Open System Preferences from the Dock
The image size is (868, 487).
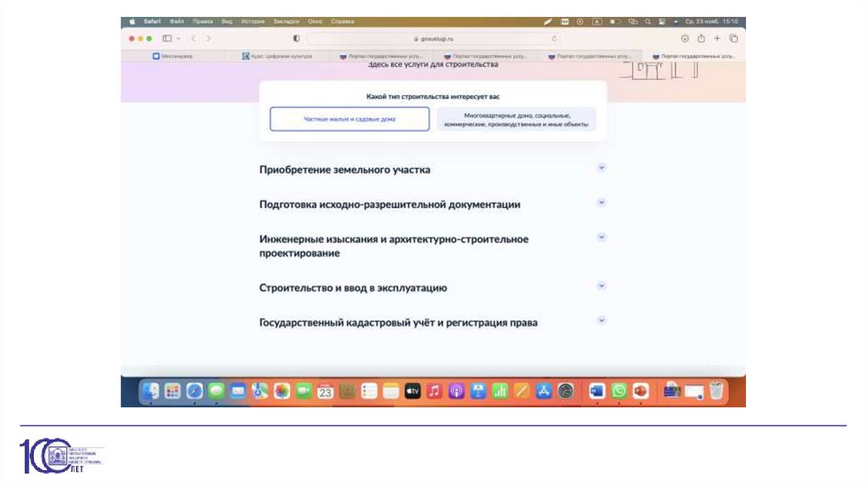click(565, 391)
